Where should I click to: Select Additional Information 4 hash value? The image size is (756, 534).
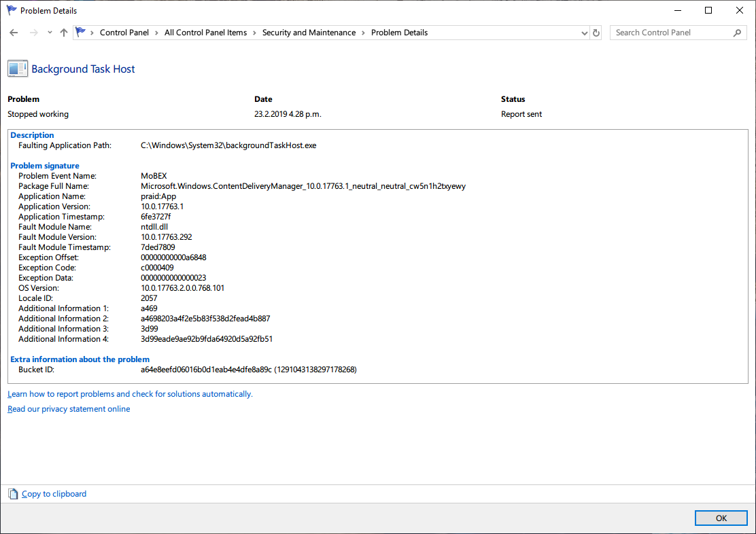click(x=207, y=339)
